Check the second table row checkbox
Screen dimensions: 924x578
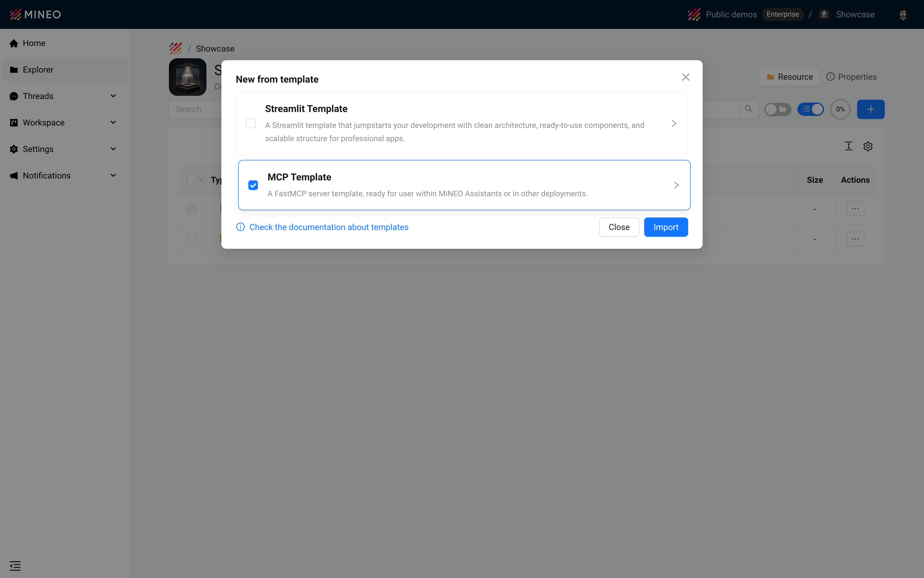(x=192, y=239)
